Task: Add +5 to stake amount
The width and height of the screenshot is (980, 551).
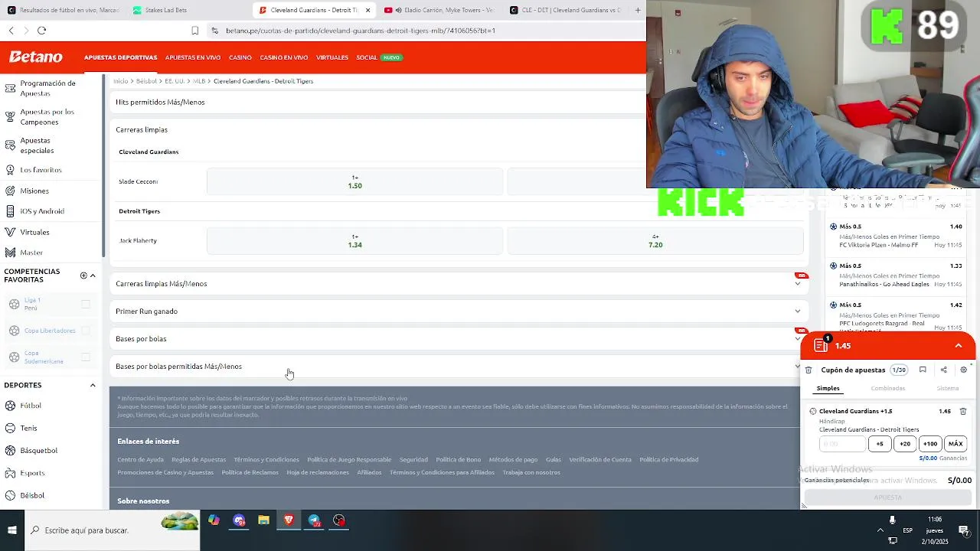Action: 880,444
